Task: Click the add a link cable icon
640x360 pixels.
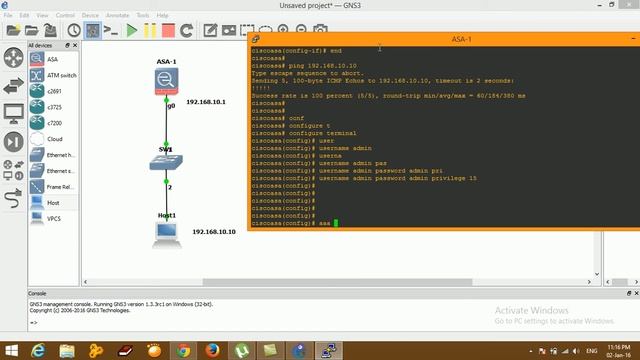Action: (x=13, y=198)
